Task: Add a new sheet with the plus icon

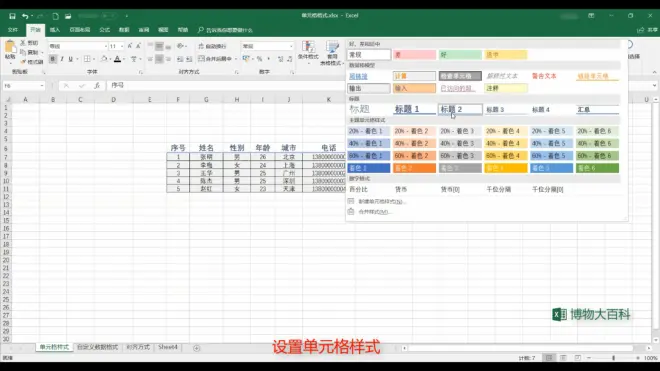Action: click(x=197, y=348)
